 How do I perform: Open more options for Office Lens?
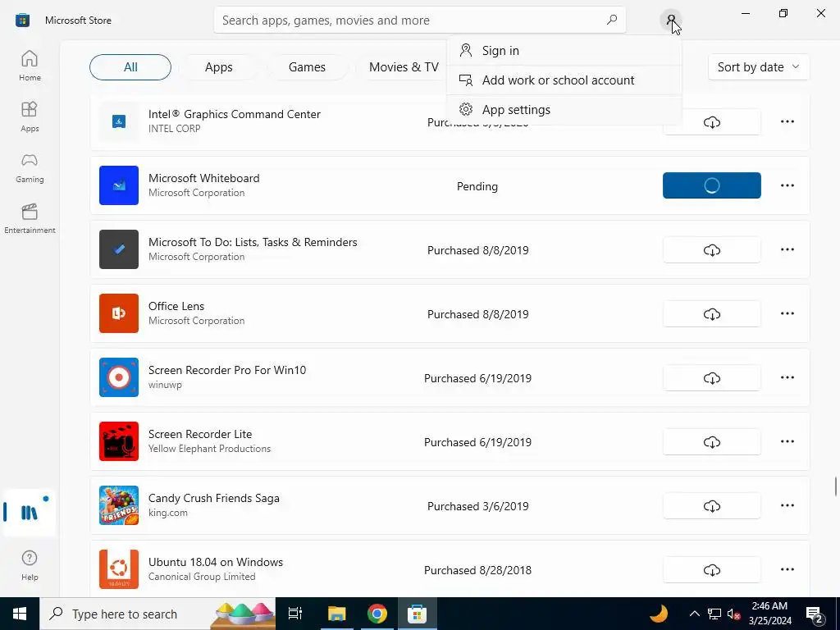tap(787, 313)
